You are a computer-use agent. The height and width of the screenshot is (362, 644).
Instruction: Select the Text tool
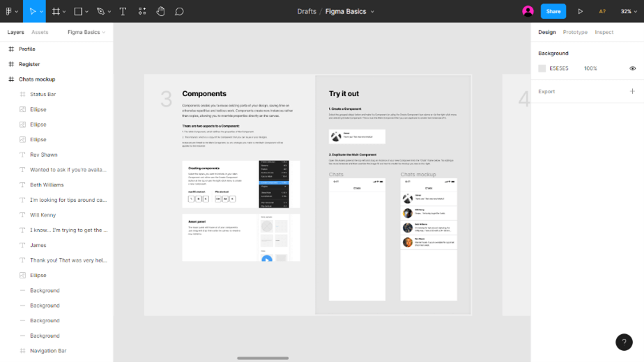123,12
